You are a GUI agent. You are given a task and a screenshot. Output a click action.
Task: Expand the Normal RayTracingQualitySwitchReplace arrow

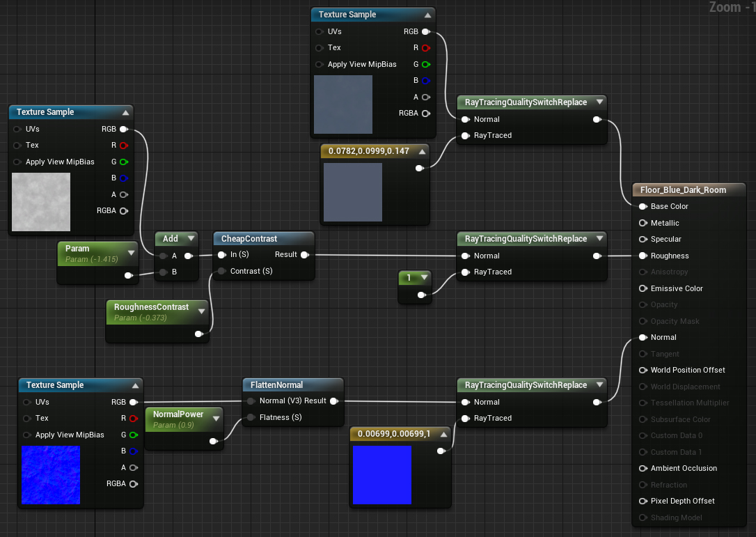[600, 384]
